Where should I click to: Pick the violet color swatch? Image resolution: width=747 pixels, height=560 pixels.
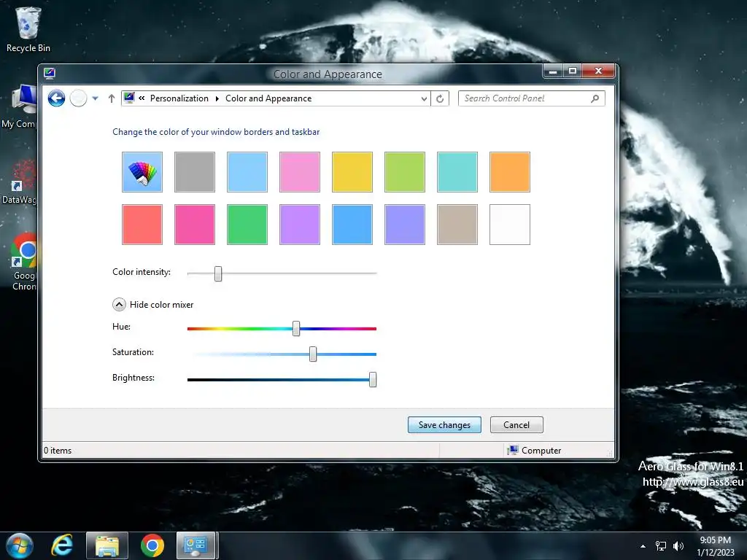[300, 225]
